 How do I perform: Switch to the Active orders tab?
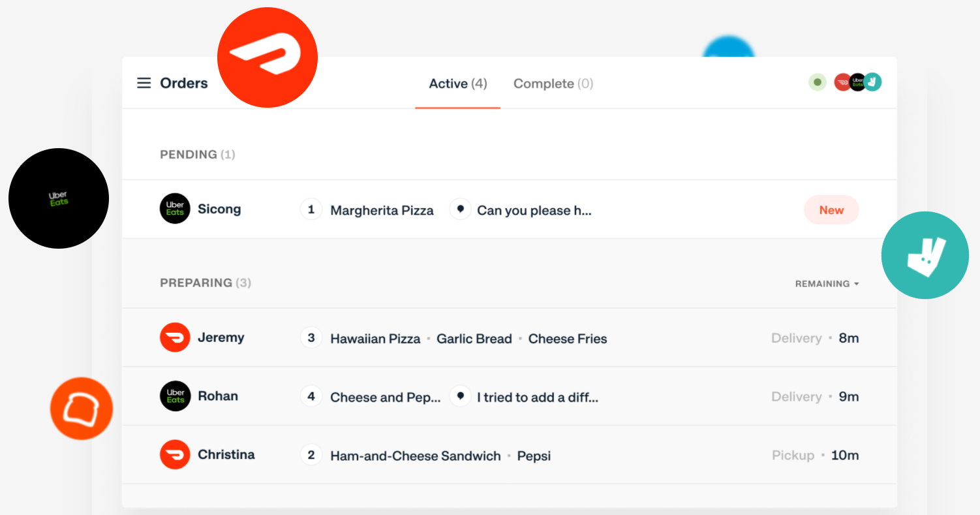(x=457, y=84)
